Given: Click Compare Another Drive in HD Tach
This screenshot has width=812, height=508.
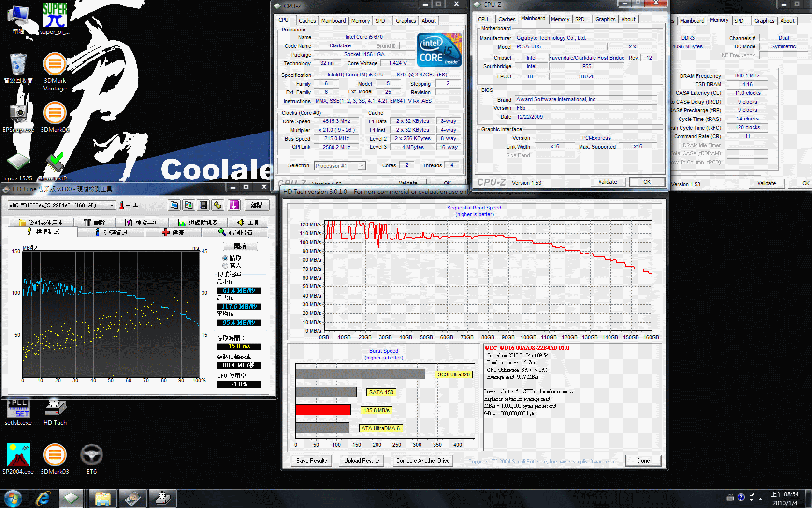Looking at the screenshot, I should click(x=423, y=461).
